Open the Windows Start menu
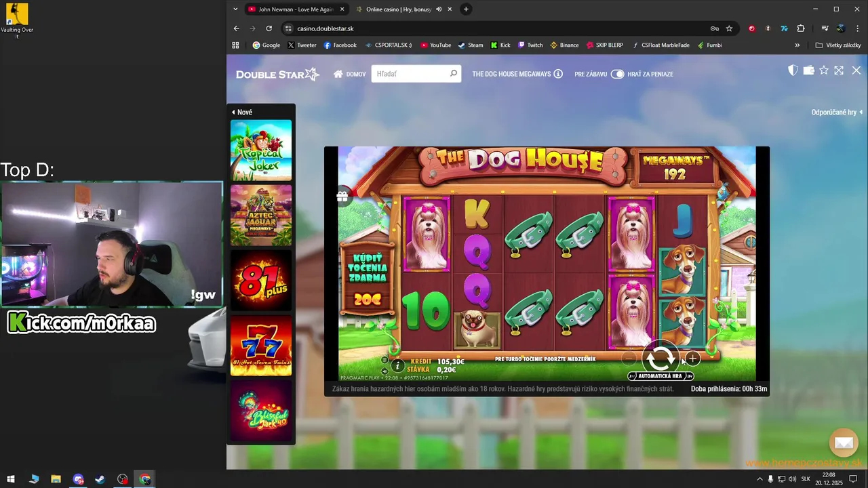 [x=11, y=479]
